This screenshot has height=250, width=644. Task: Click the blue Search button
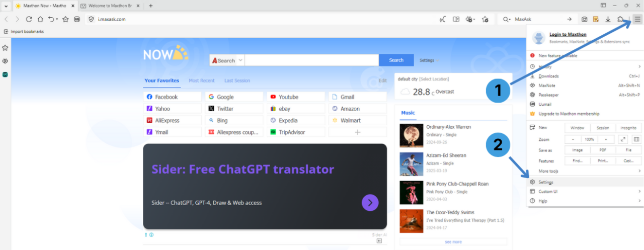(x=396, y=60)
